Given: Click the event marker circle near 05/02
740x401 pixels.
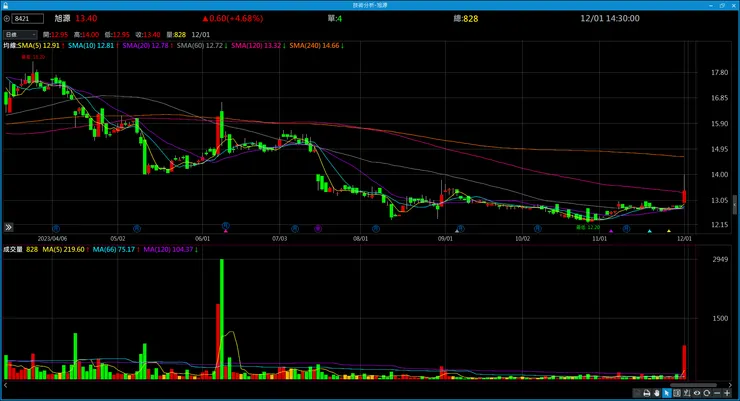Looking at the screenshot, I should tap(137, 228).
